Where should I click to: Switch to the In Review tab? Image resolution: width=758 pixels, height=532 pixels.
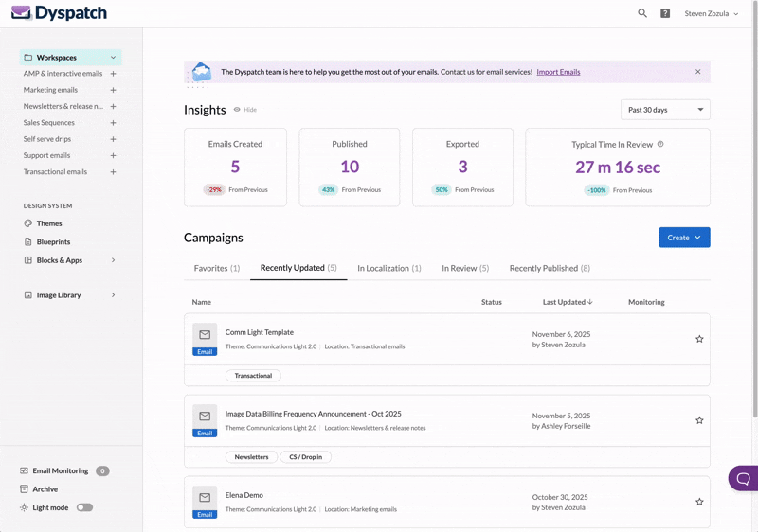(x=465, y=268)
